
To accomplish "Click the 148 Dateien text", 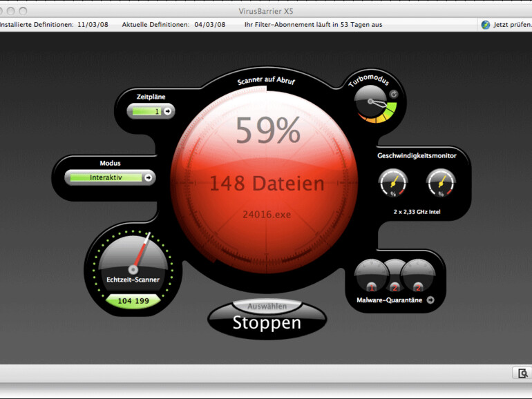I will pos(267,184).
